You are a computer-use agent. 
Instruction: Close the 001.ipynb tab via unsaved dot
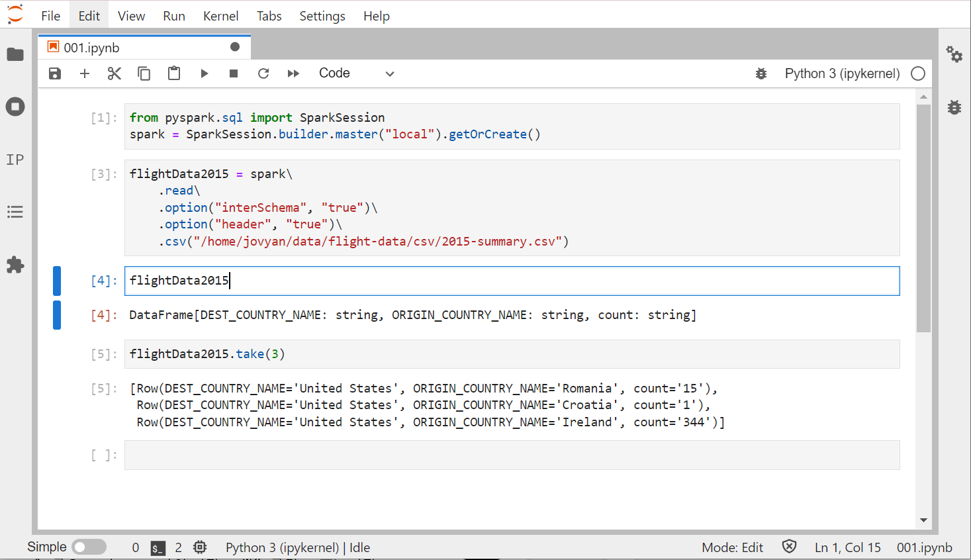pos(235,46)
